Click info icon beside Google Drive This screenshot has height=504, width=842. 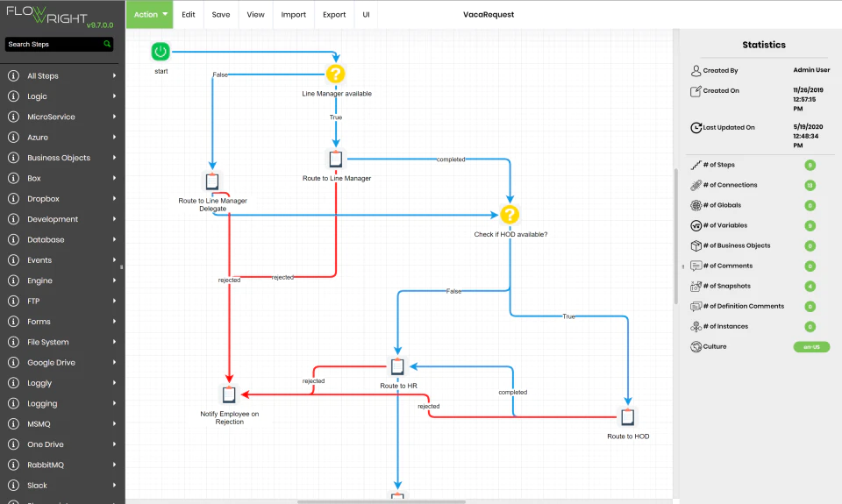13,362
